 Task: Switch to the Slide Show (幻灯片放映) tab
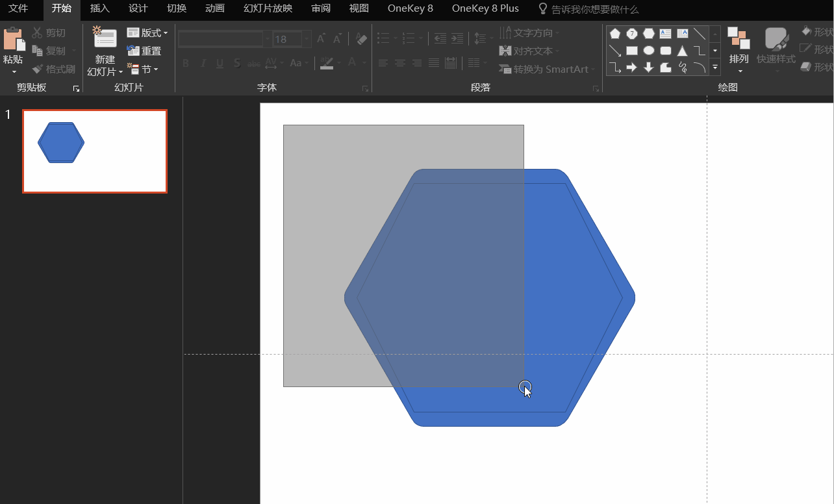click(268, 8)
